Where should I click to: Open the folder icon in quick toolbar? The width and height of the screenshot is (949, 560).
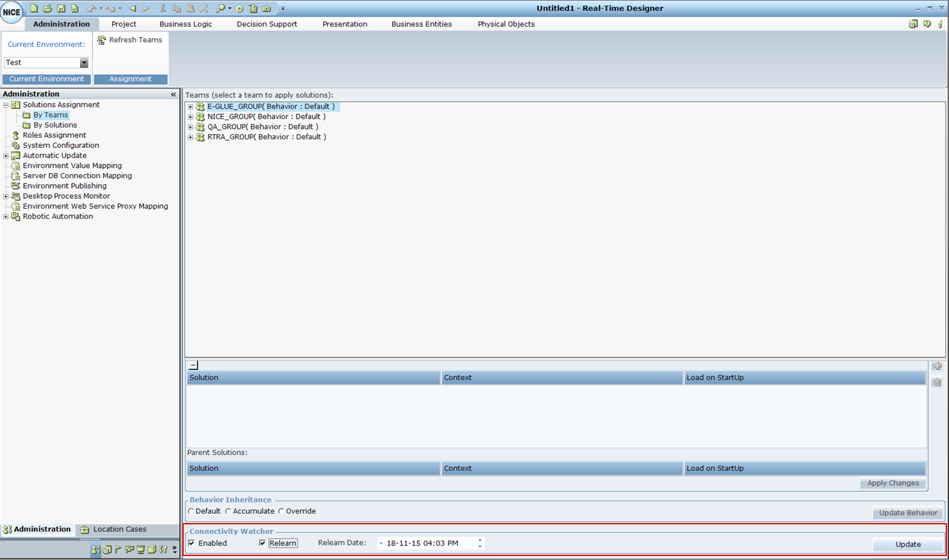coord(48,9)
